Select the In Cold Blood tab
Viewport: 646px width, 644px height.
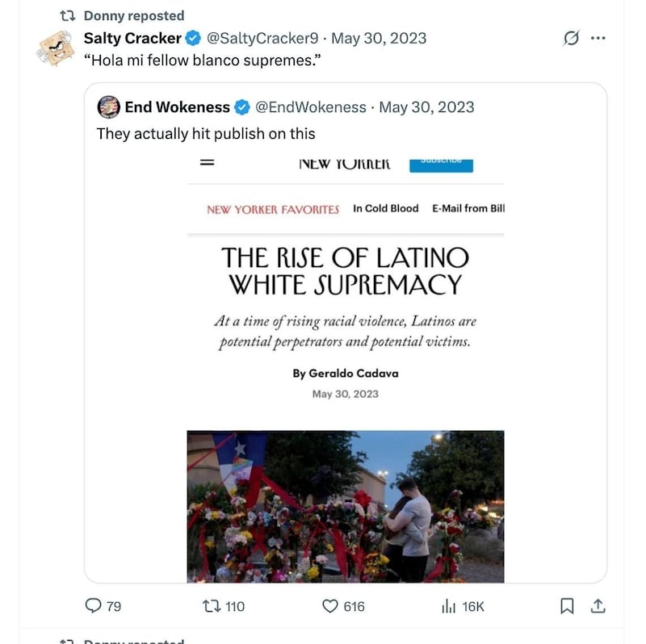click(x=385, y=208)
